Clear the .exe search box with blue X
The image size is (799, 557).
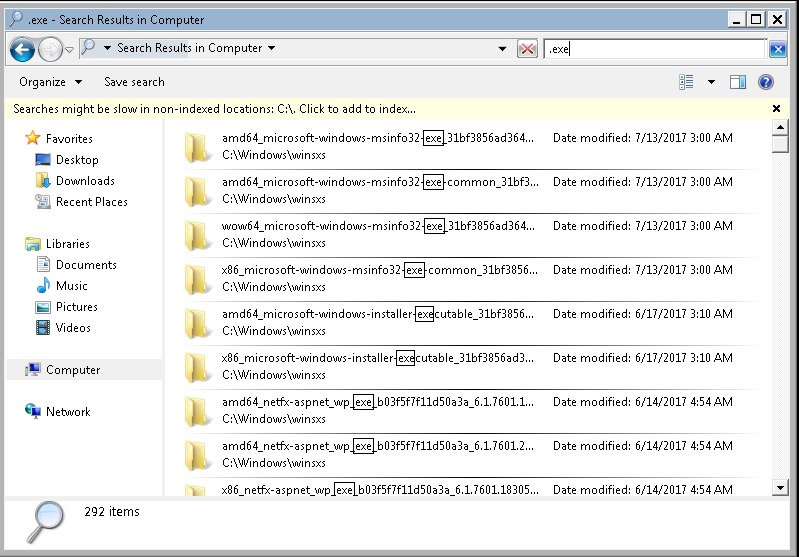[x=778, y=49]
